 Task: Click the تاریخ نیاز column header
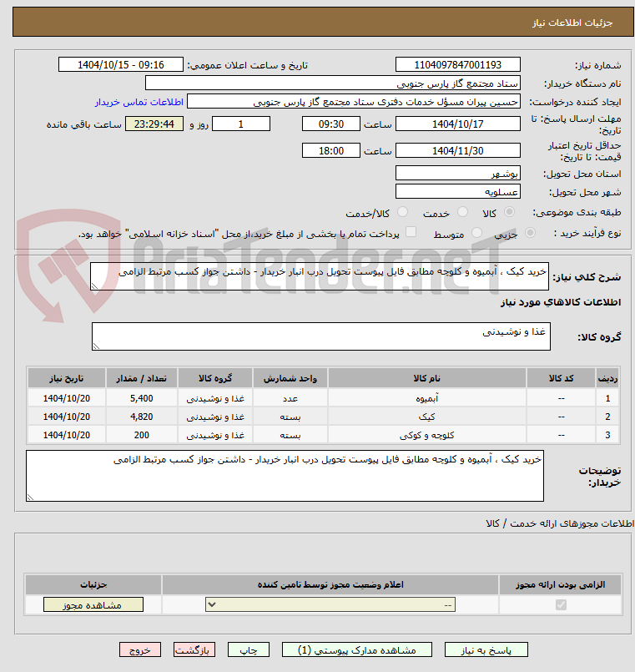point(67,378)
